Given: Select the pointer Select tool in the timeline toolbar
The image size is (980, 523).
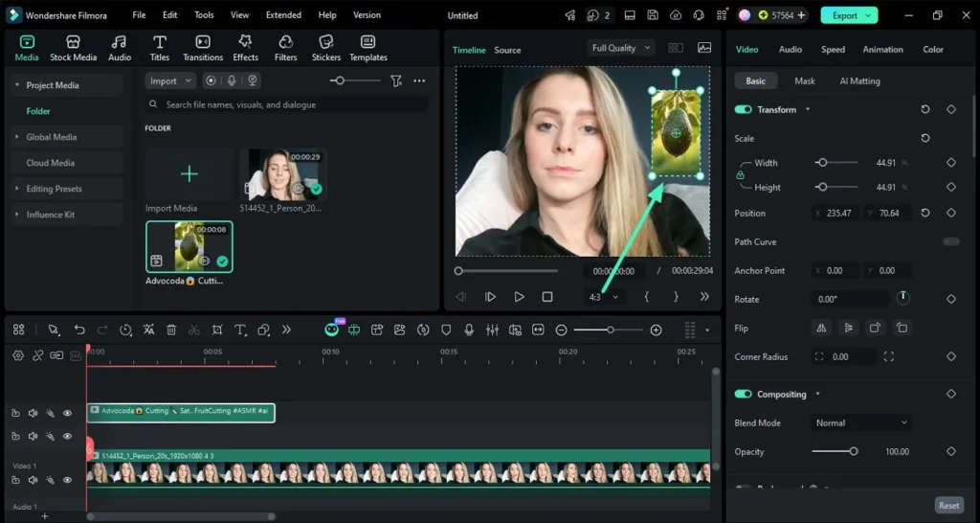Looking at the screenshot, I should tap(54, 330).
